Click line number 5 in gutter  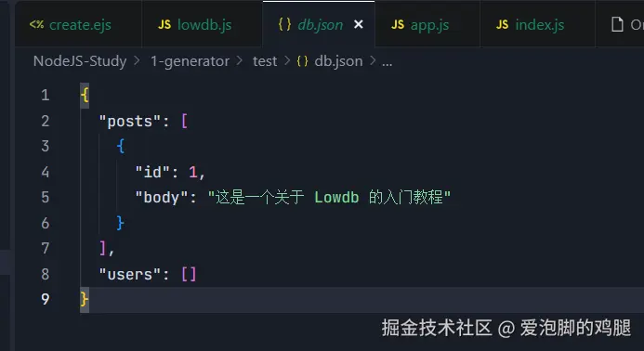point(46,197)
